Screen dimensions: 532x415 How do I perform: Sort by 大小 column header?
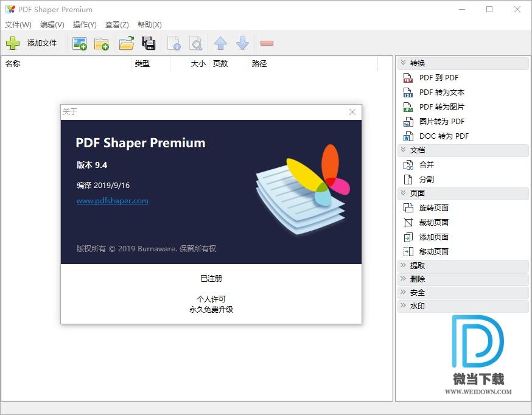click(x=190, y=64)
